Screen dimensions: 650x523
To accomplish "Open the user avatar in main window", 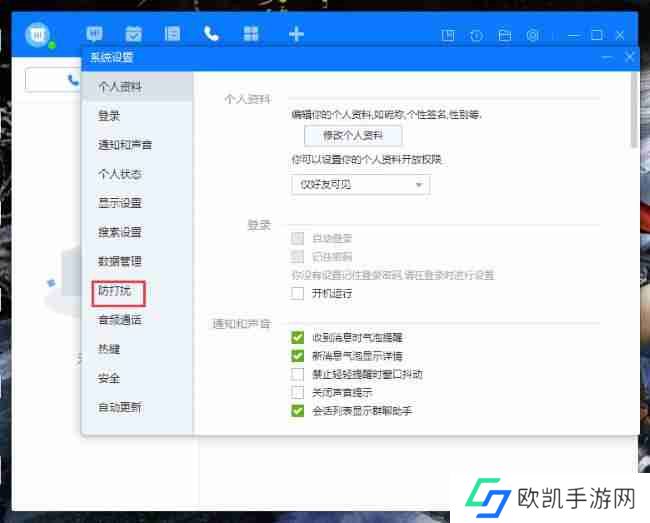I will (38, 35).
